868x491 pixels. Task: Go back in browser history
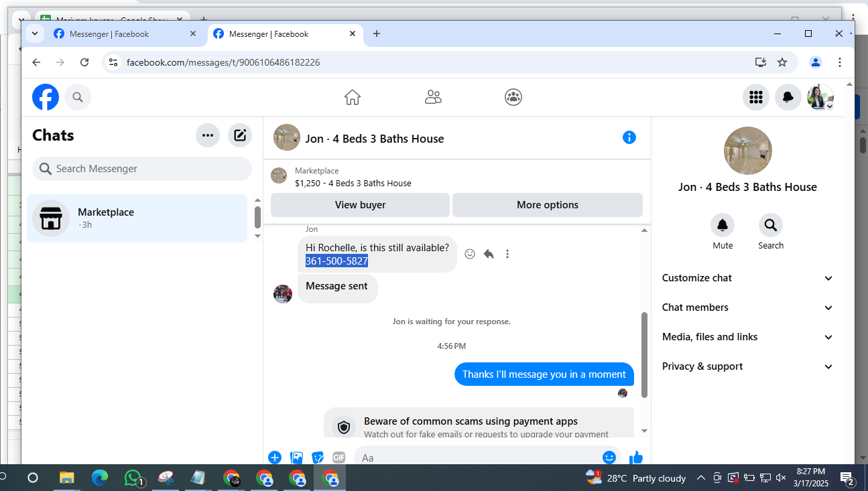[x=36, y=62]
